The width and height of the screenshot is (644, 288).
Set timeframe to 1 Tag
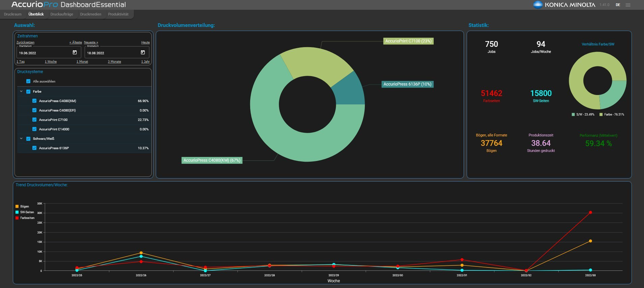click(21, 62)
